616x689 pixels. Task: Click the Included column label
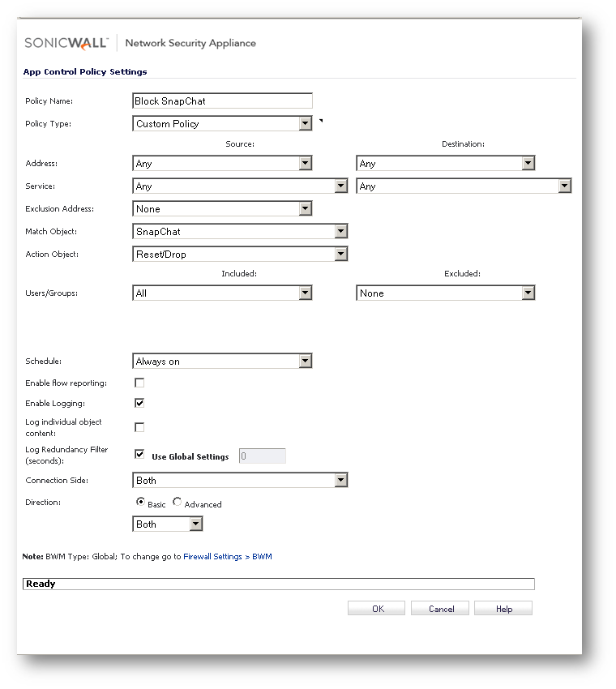coord(239,273)
